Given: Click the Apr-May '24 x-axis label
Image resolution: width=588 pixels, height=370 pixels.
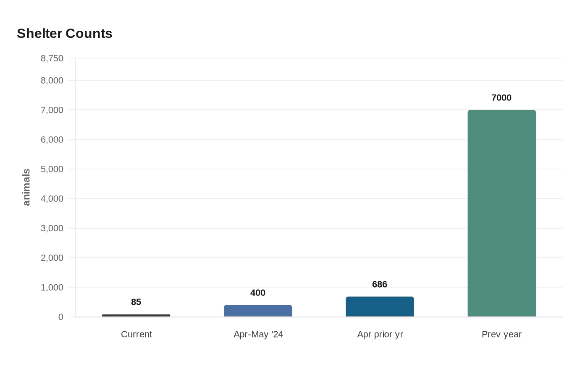Looking at the screenshot, I should [x=258, y=334].
